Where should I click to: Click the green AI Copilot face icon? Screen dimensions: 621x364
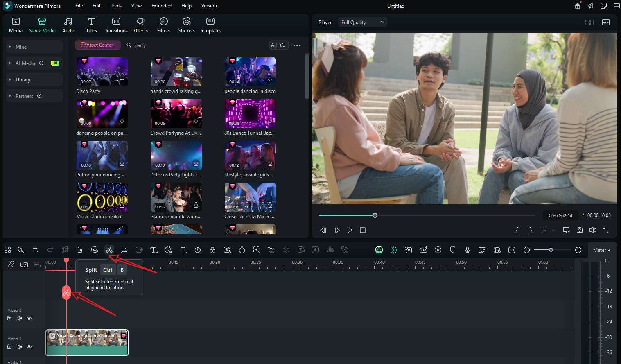379,250
